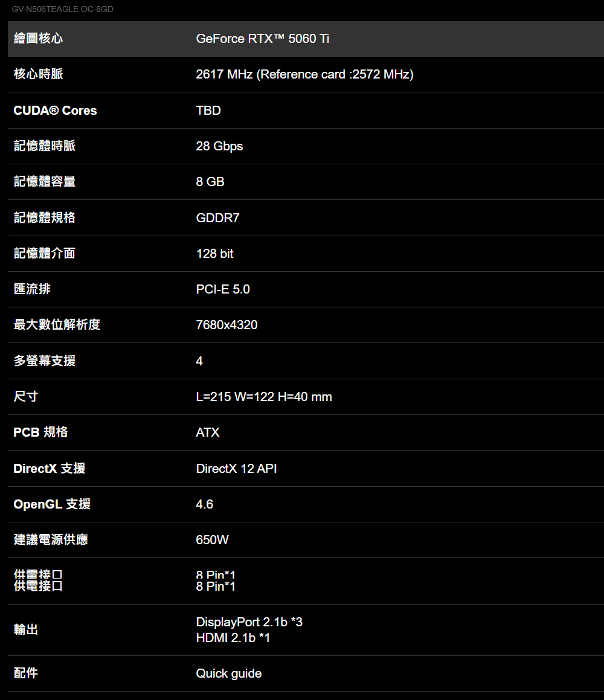The image size is (604, 700).
Task: Select the model name GV-N506TEAGLE OC-8GD
Action: click(x=62, y=10)
